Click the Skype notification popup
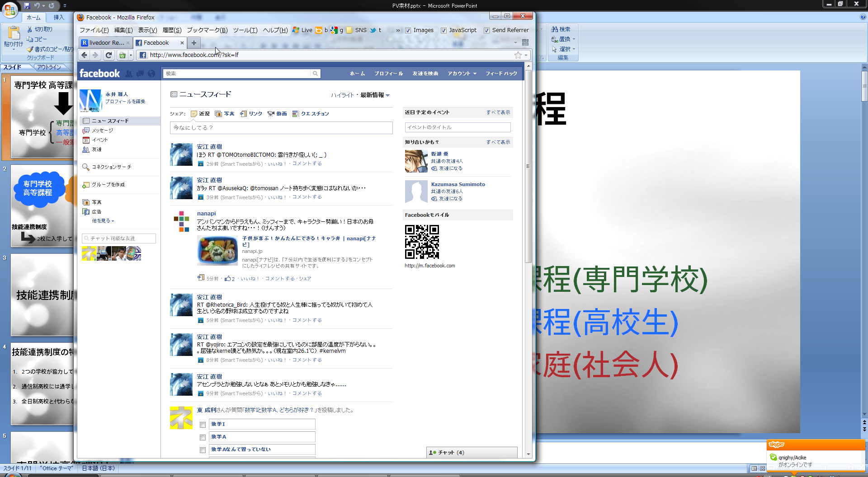This screenshot has height=477, width=868. [816, 456]
